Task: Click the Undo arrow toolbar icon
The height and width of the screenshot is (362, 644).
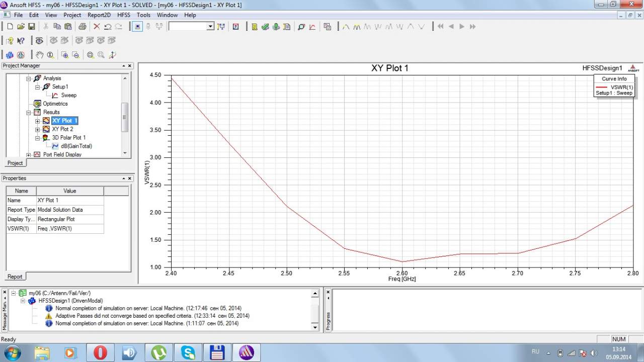Action: (x=108, y=27)
